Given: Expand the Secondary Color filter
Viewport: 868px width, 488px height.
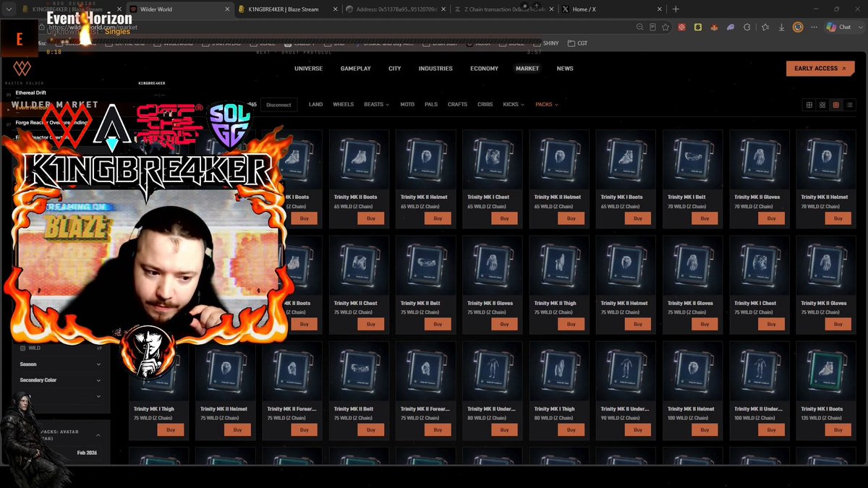Looking at the screenshot, I should pyautogui.click(x=61, y=380).
